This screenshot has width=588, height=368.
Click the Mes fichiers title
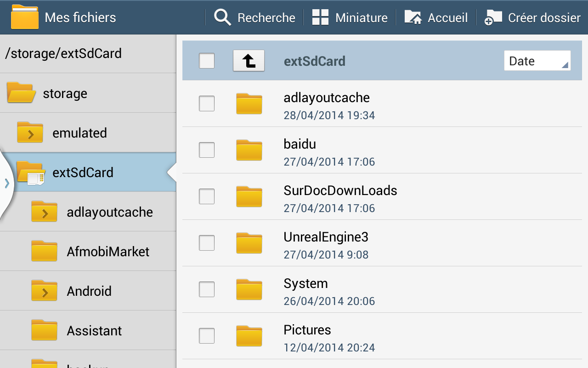80,17
